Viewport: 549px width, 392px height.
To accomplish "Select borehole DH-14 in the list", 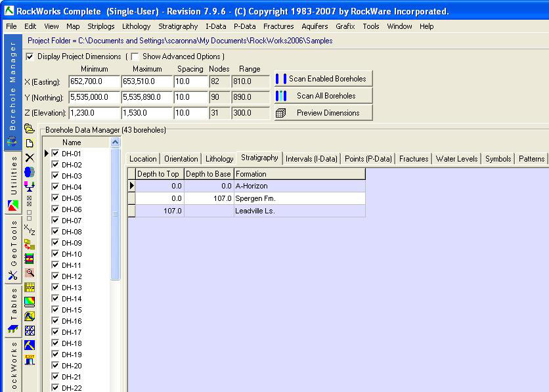I will tap(72, 299).
